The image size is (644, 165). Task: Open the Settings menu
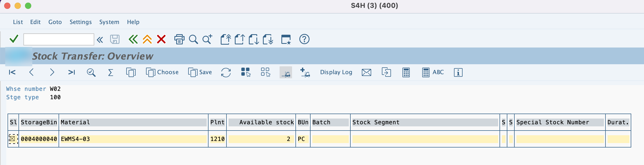(81, 22)
